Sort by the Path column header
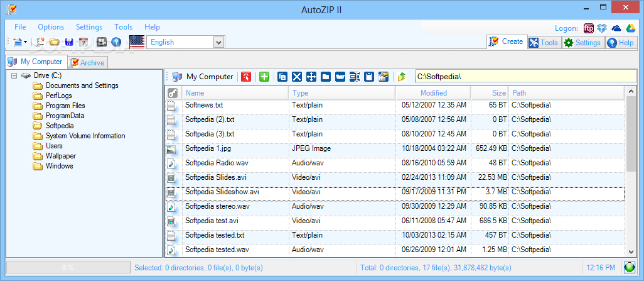This screenshot has height=281, width=644. pos(566,93)
